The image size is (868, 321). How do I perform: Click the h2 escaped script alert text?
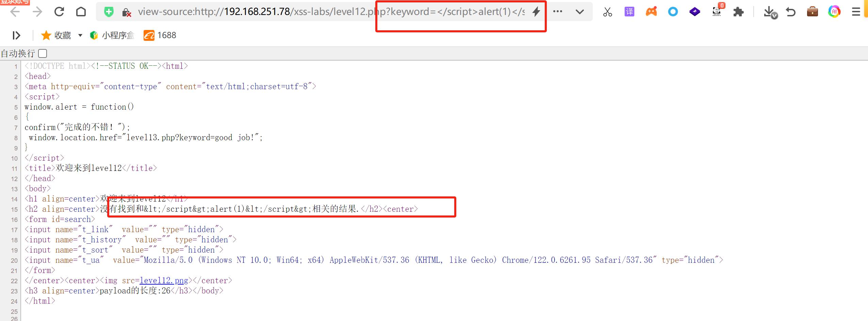click(230, 209)
